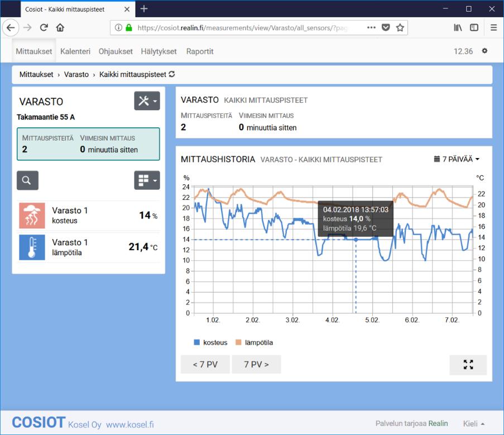Go to Varasto in the breadcrumb
The image size is (504, 435).
coord(76,74)
